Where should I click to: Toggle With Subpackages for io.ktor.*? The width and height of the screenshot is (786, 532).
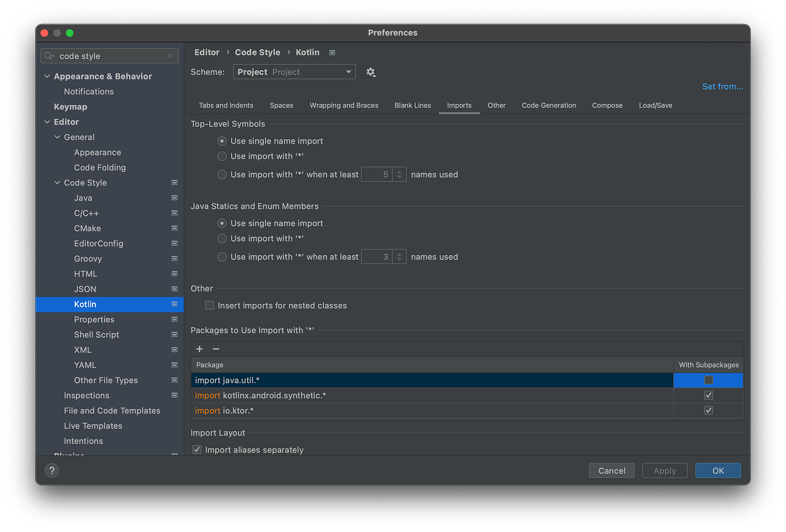click(708, 410)
